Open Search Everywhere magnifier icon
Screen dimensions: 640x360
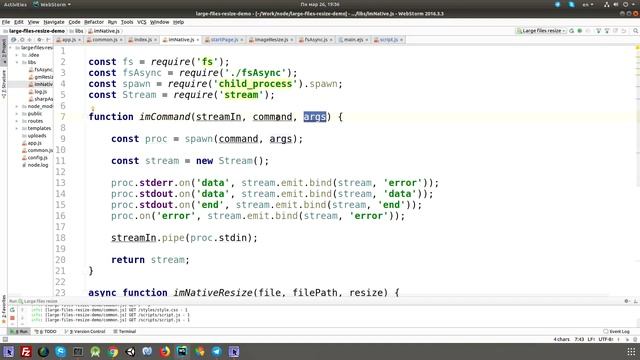636,31
